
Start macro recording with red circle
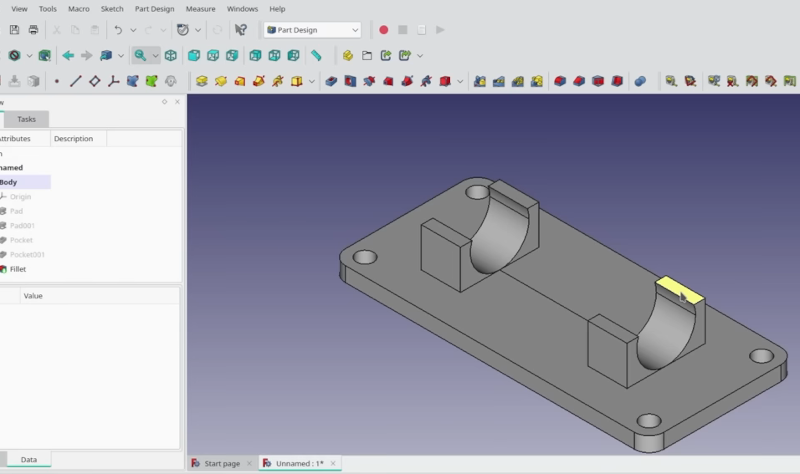[384, 30]
